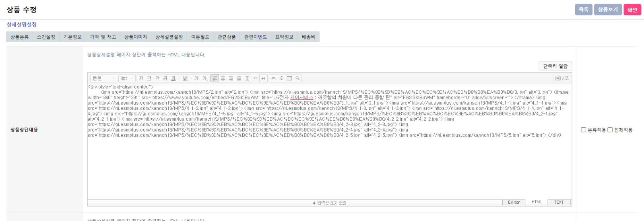Click the find magnifier icon in editor
Screen dimensions: 644x221
pos(297,78)
